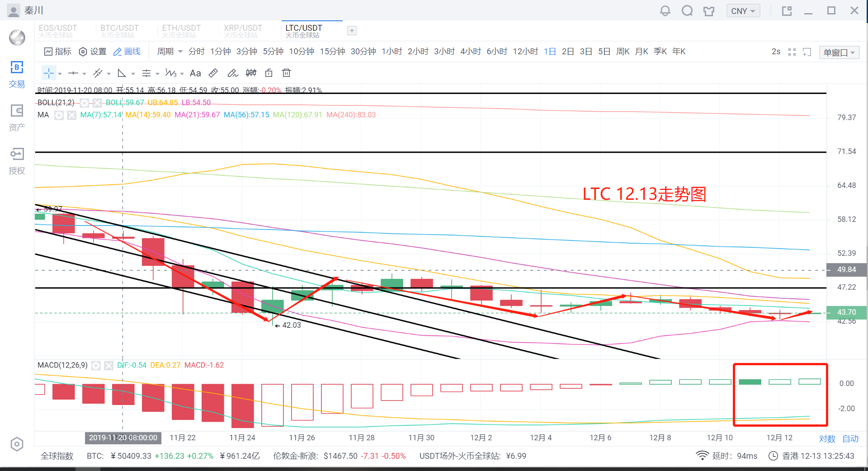Expand the wave tool dropdown arrow

pos(182,74)
